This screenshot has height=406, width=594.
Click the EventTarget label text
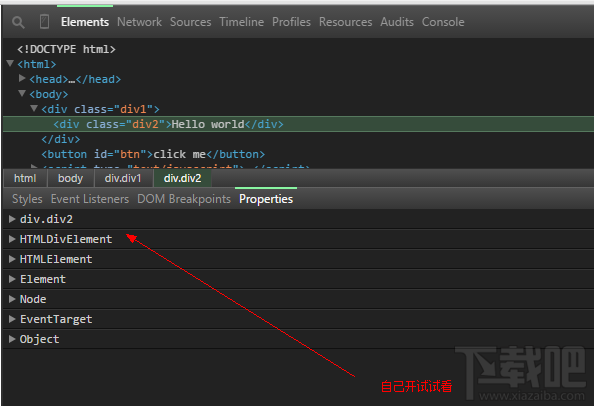[56, 319]
